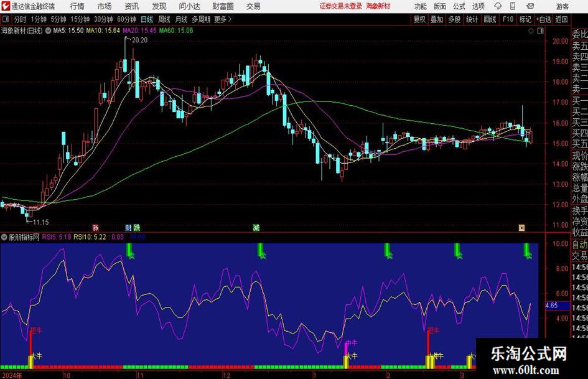The width and height of the screenshot is (588, 379).
Task: Open the 交易 menu
Action: [253, 6]
